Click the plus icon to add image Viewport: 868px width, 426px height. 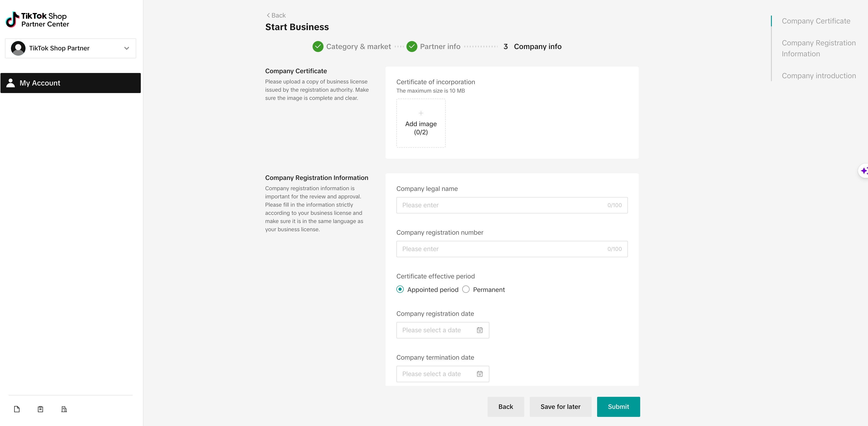(421, 113)
